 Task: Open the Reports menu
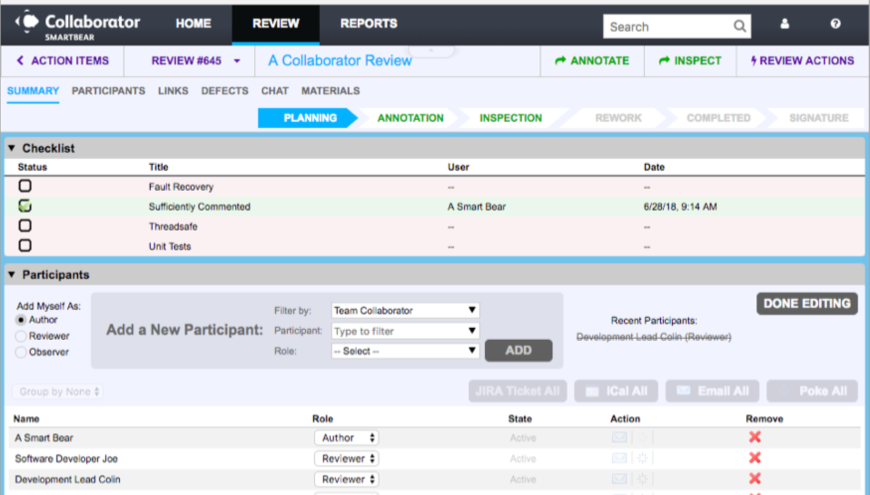[368, 24]
